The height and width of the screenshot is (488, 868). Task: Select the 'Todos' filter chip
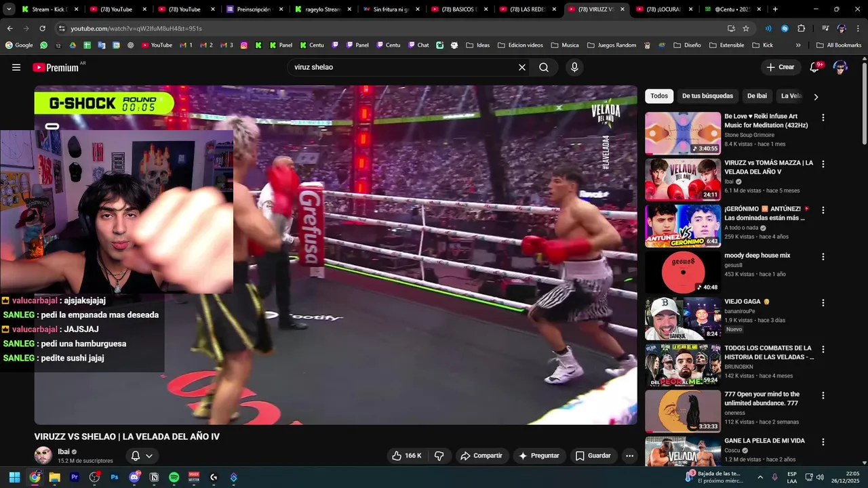click(x=659, y=96)
